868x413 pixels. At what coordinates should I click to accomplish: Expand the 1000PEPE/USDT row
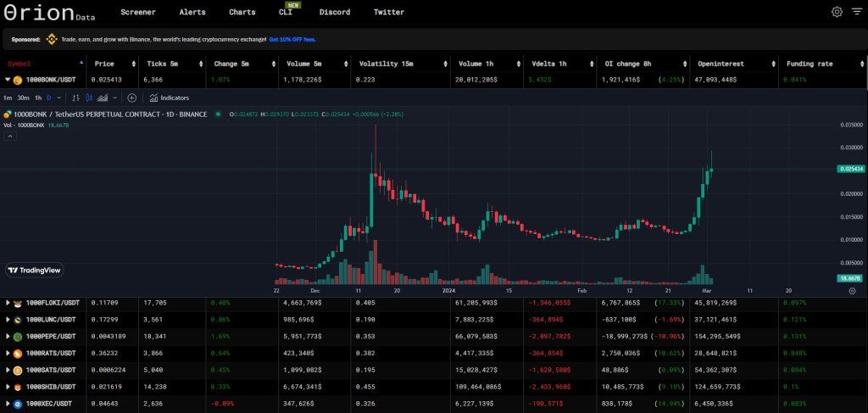click(8, 337)
